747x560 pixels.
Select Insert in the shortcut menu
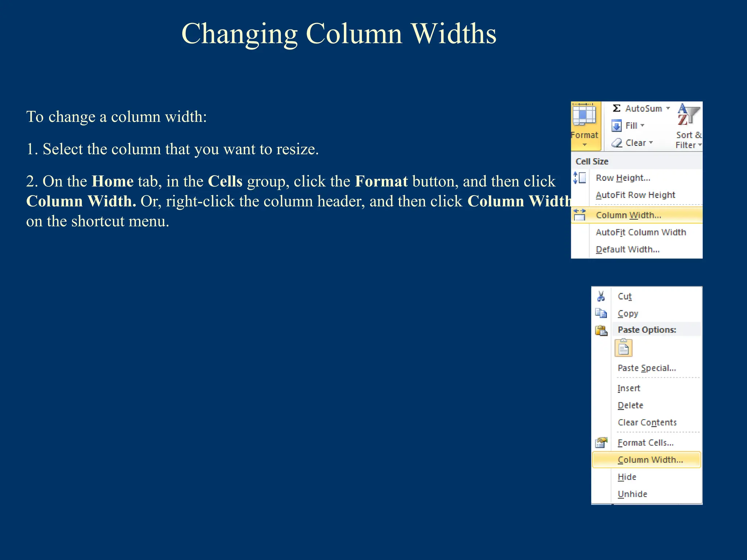coord(647,388)
